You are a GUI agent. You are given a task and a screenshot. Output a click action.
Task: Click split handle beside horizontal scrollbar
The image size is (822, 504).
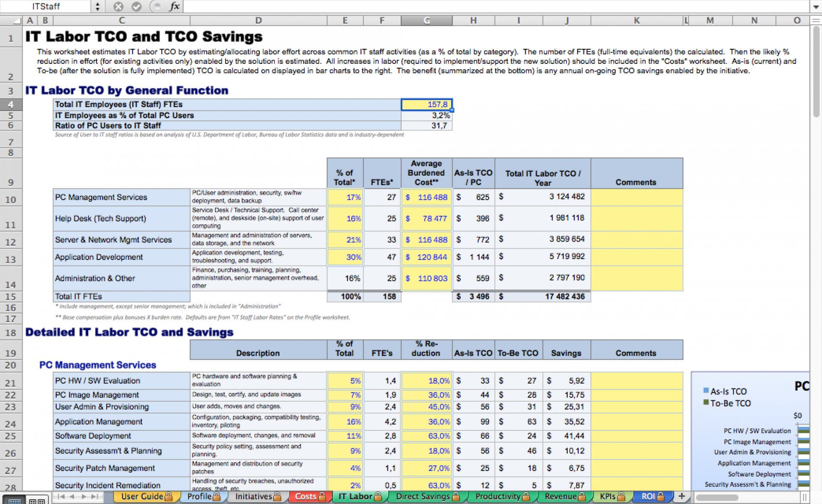[x=805, y=498]
